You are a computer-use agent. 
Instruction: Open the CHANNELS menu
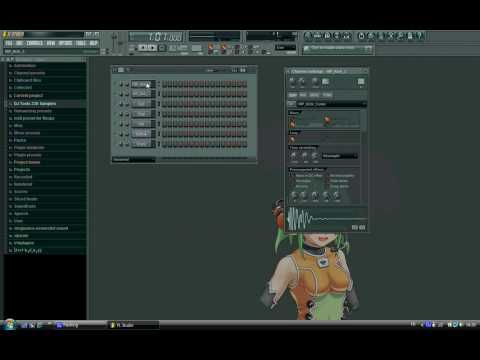pos(34,43)
